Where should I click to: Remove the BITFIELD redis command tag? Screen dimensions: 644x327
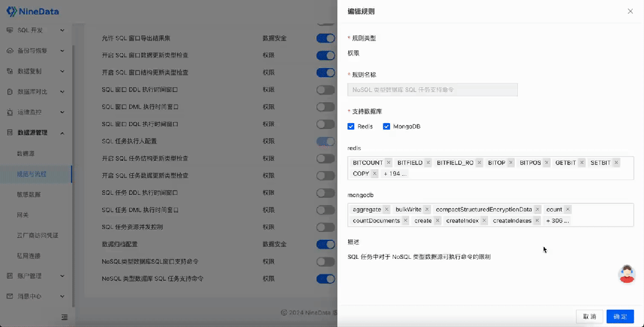point(428,163)
